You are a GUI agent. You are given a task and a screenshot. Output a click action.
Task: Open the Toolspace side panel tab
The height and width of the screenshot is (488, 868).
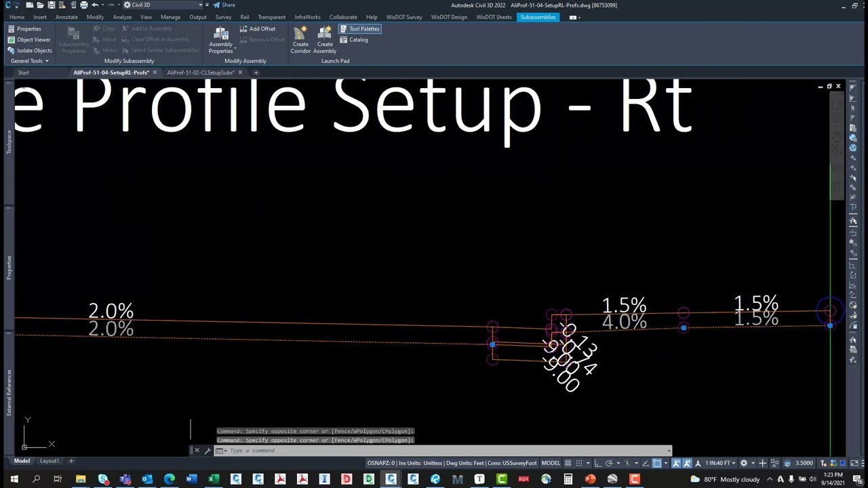(x=9, y=142)
